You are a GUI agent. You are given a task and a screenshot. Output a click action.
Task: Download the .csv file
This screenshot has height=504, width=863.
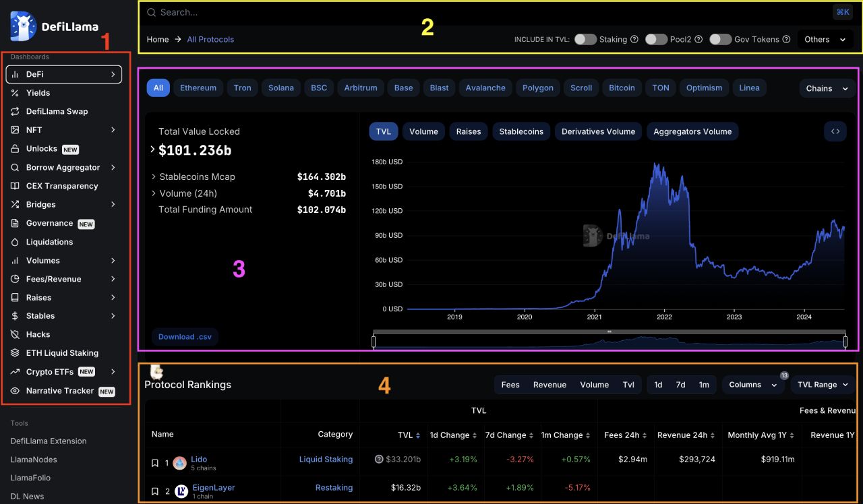click(185, 336)
